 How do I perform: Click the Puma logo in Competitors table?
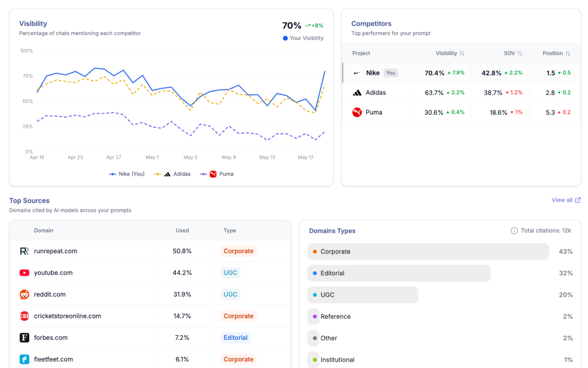[357, 112]
